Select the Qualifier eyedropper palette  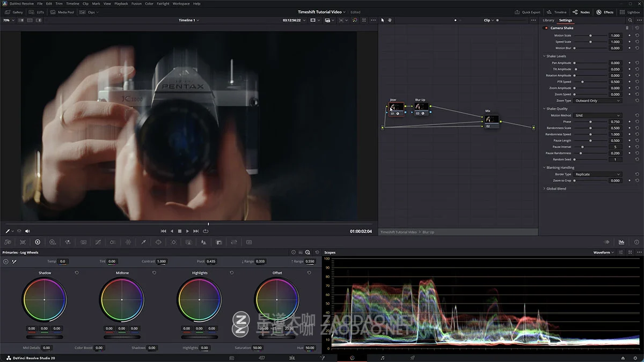143,242
